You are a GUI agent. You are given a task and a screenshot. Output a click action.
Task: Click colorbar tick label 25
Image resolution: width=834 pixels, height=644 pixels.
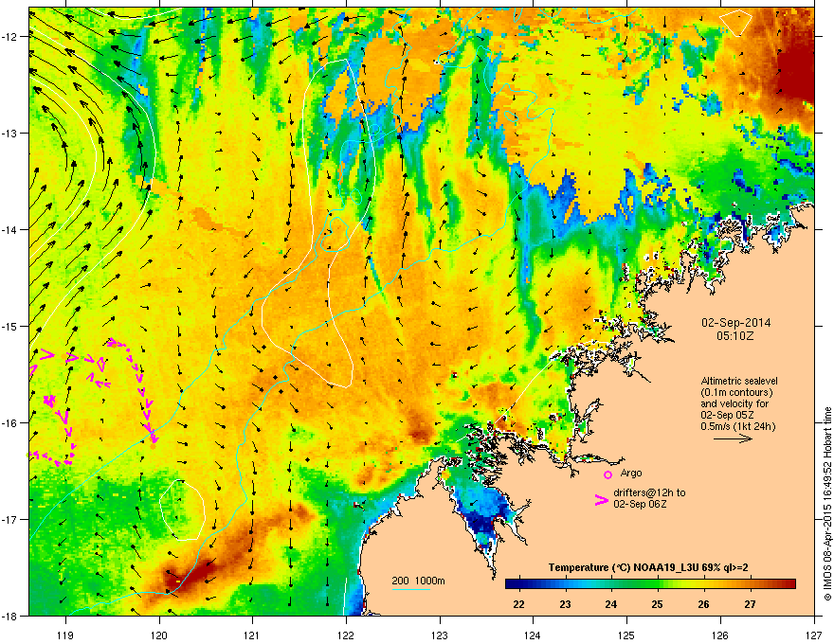tap(658, 604)
